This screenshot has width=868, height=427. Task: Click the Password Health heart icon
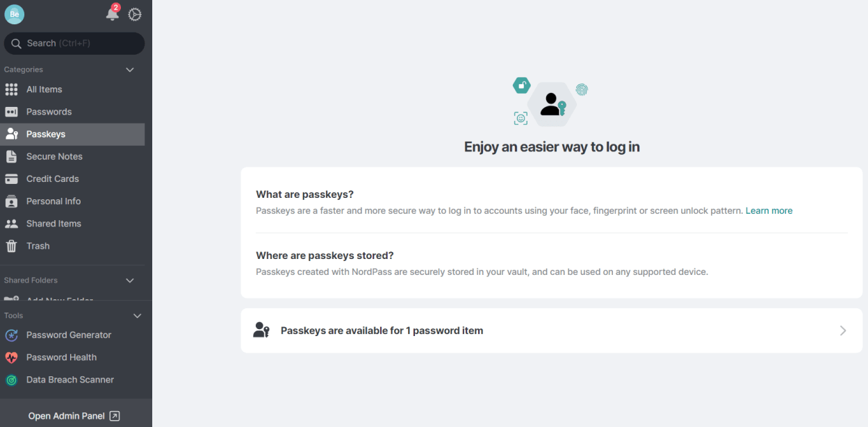[x=12, y=358]
